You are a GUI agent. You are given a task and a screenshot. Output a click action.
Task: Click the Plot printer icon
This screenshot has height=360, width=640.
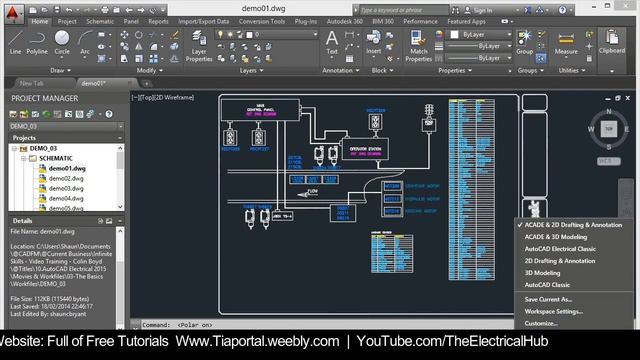105,10
